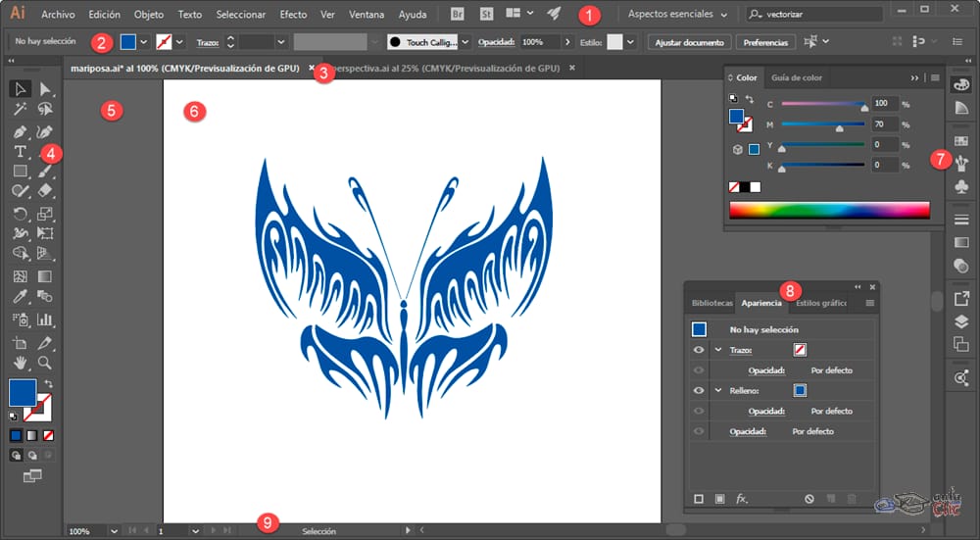Select the Column Graph tool
The width and height of the screenshot is (980, 540).
click(44, 319)
